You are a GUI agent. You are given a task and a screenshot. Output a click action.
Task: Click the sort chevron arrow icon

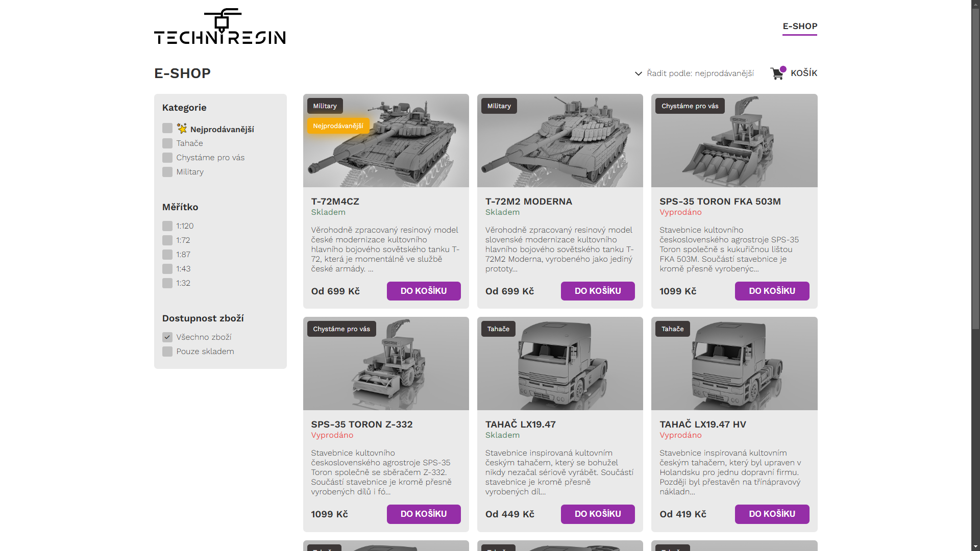point(638,73)
